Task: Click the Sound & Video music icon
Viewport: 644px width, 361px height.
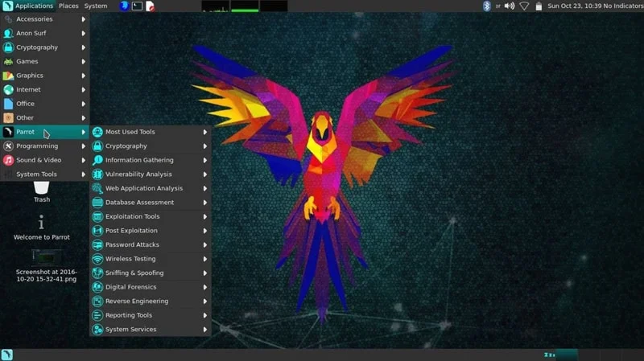Action: coord(8,160)
